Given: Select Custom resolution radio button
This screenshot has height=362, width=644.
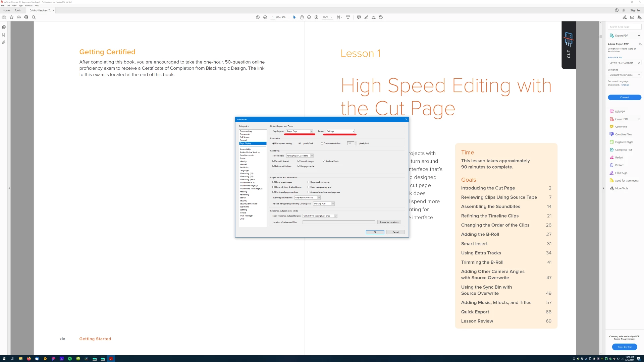Looking at the screenshot, I should coord(322,143).
